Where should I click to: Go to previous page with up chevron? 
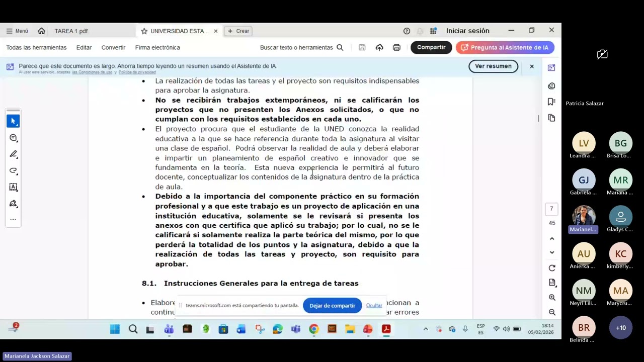[552, 239]
